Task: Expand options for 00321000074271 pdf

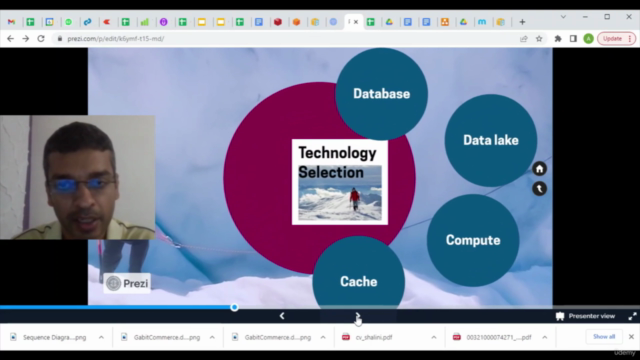Action: (x=544, y=337)
